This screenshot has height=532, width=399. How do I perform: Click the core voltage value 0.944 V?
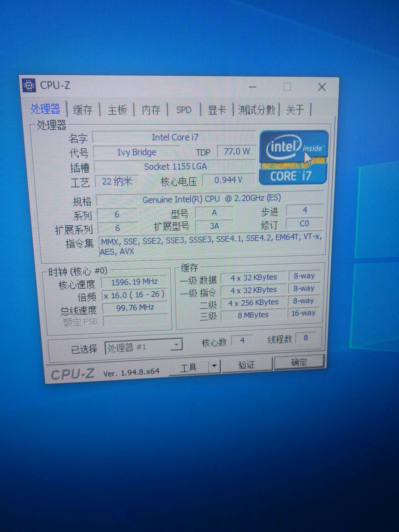tap(229, 180)
